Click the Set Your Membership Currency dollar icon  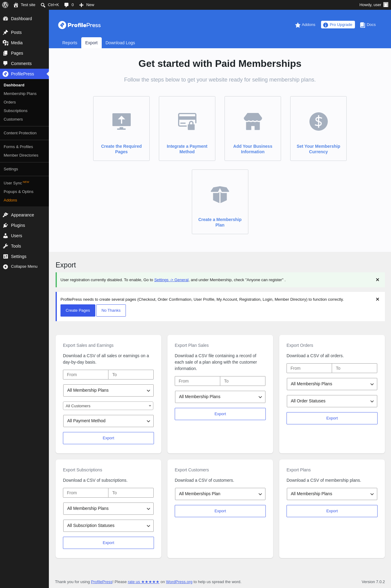tap(319, 122)
